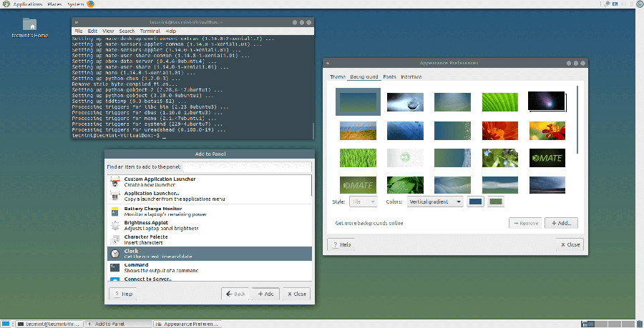The width and height of the screenshot is (644, 328).
Task: Select the Command applet icon
Action: [x=115, y=267]
